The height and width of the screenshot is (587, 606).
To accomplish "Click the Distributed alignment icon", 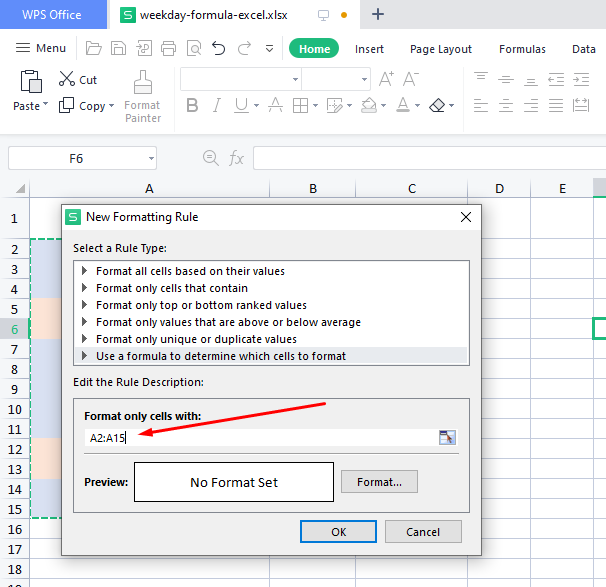I will click(581, 105).
